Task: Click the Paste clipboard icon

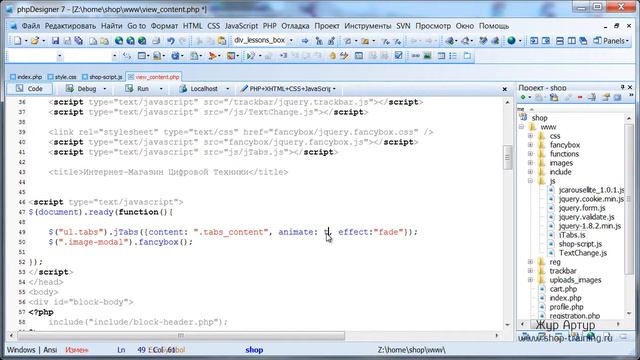Action: [x=222, y=41]
